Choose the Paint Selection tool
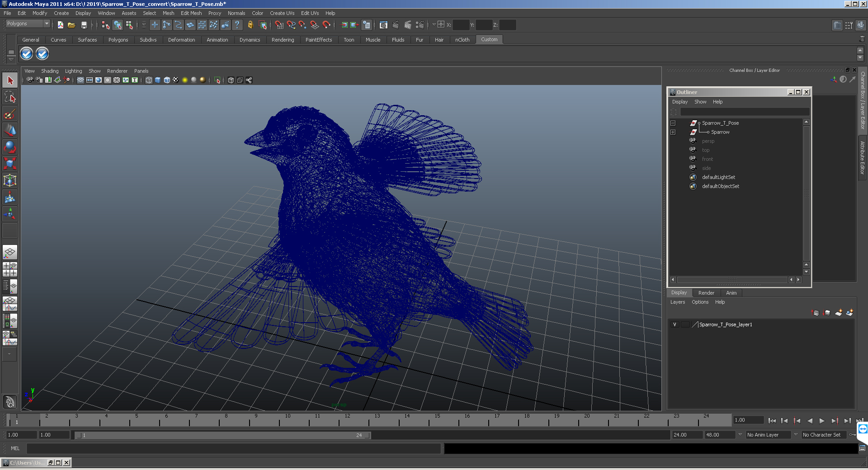 coord(10,114)
